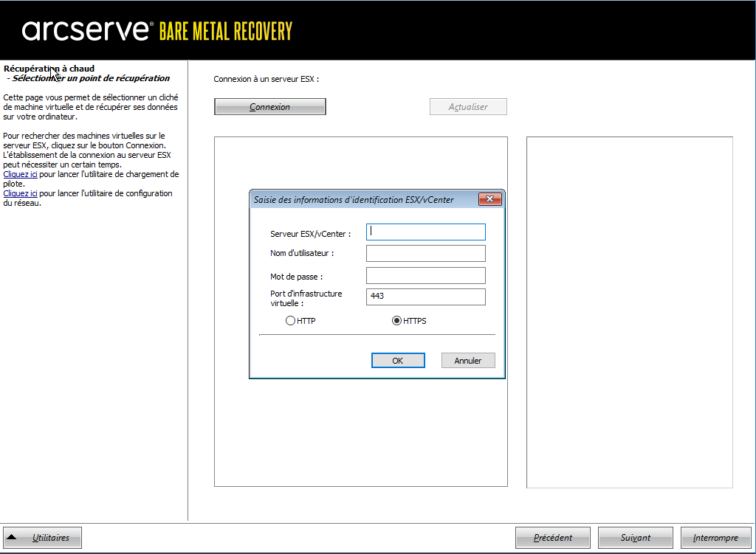Screen dimensions: 756x554
Task: Confirm credentials with the OK button
Action: [398, 360]
